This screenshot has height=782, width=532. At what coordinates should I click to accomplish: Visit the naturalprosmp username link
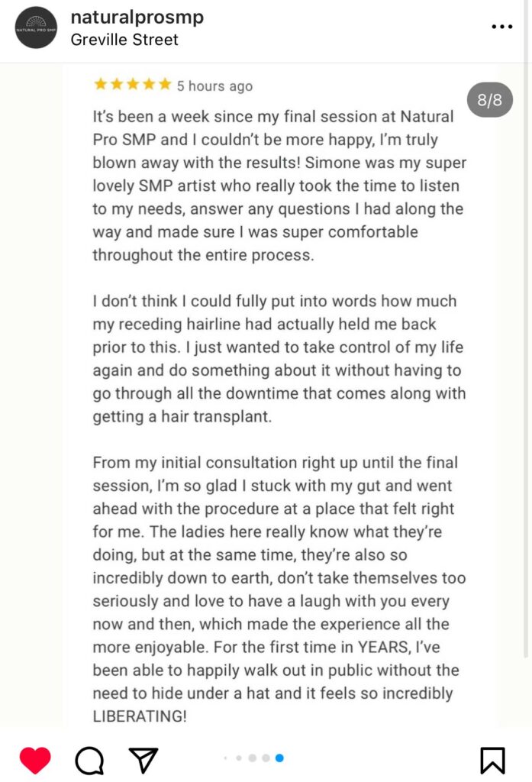137,17
